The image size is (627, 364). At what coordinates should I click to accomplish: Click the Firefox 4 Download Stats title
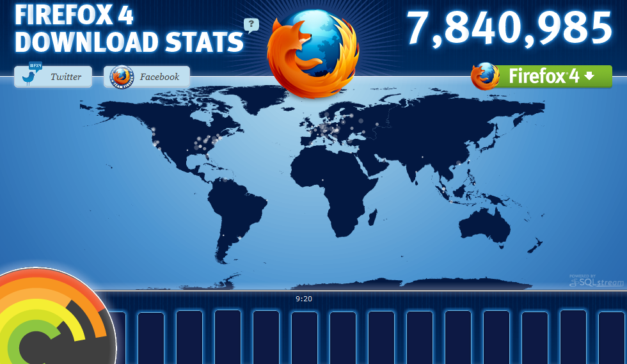click(128, 29)
